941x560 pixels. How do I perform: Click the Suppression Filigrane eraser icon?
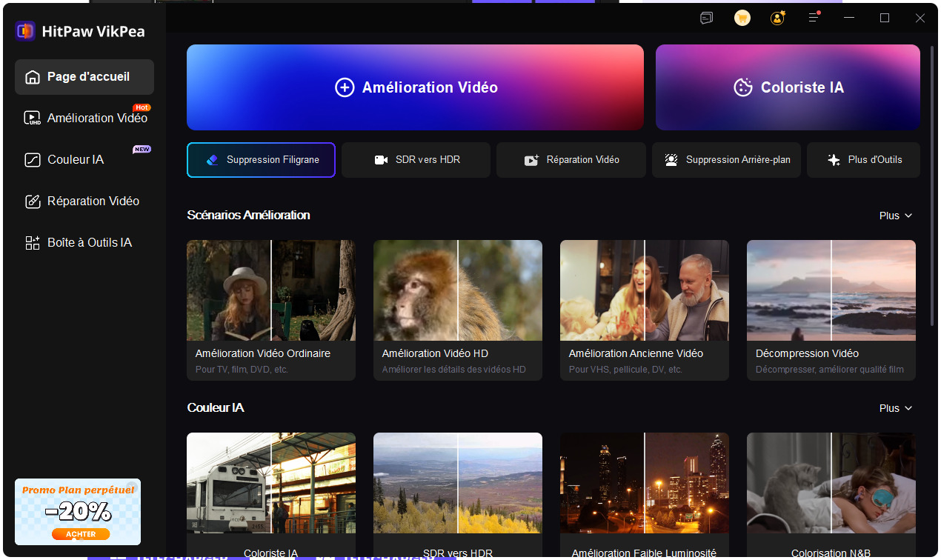pyautogui.click(x=213, y=160)
